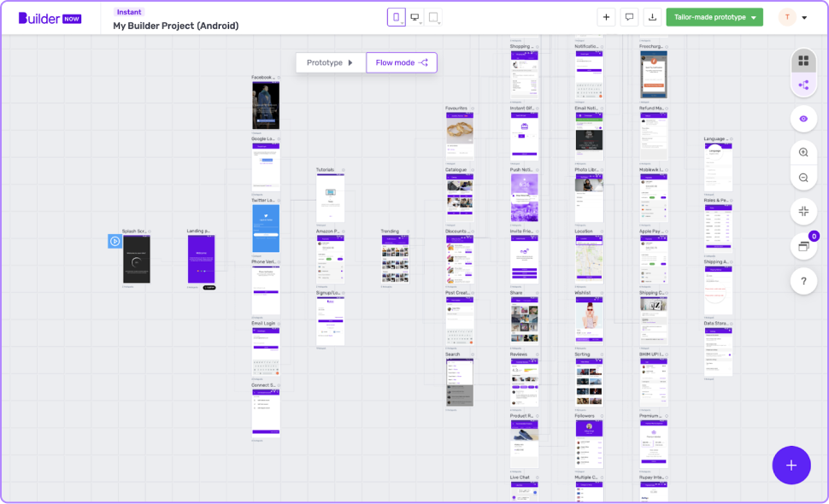This screenshot has height=504, width=829.
Task: Click the plus icon in top toolbar
Action: 606,17
